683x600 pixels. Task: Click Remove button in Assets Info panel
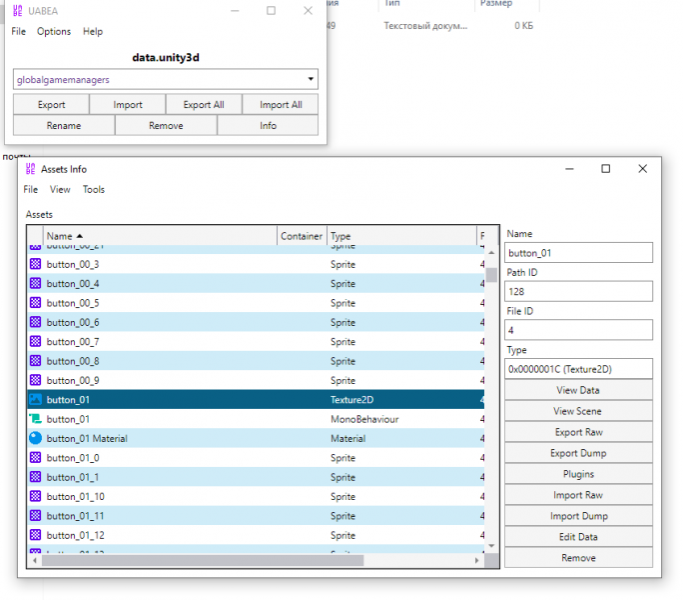tap(578, 558)
